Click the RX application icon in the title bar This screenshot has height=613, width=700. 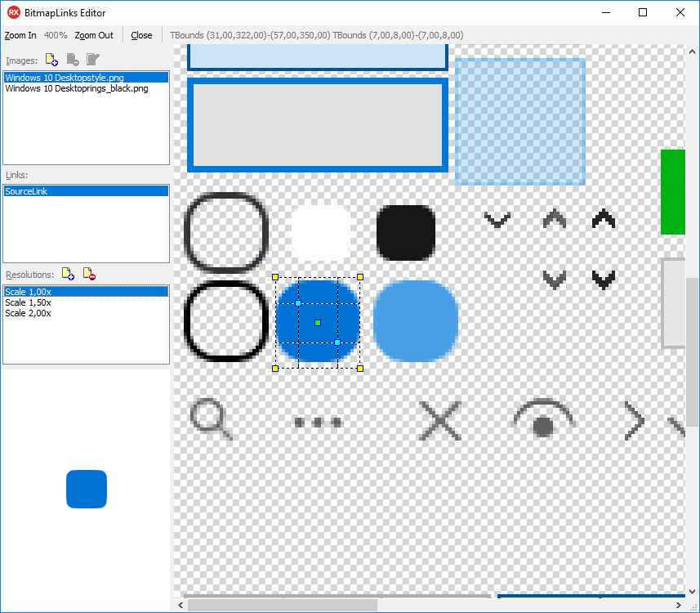14,12
